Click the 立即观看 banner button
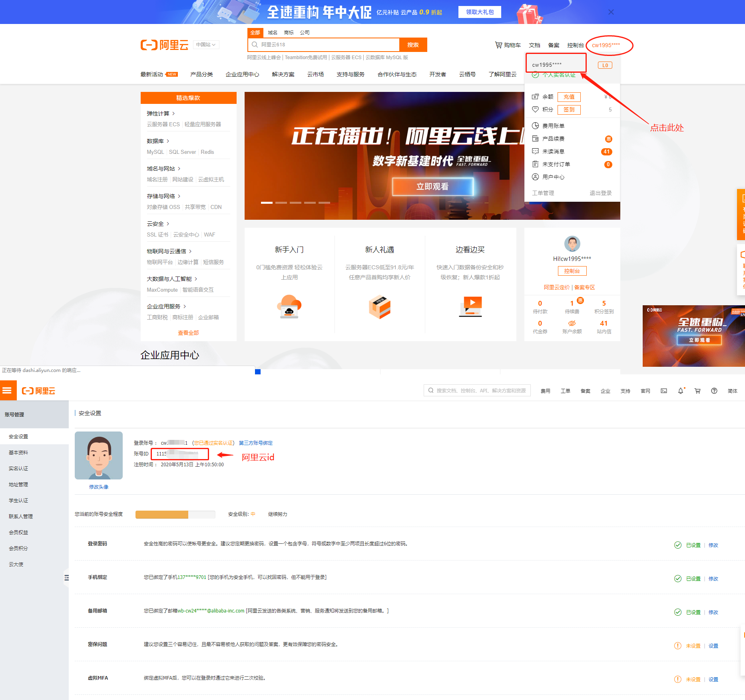 click(432, 187)
